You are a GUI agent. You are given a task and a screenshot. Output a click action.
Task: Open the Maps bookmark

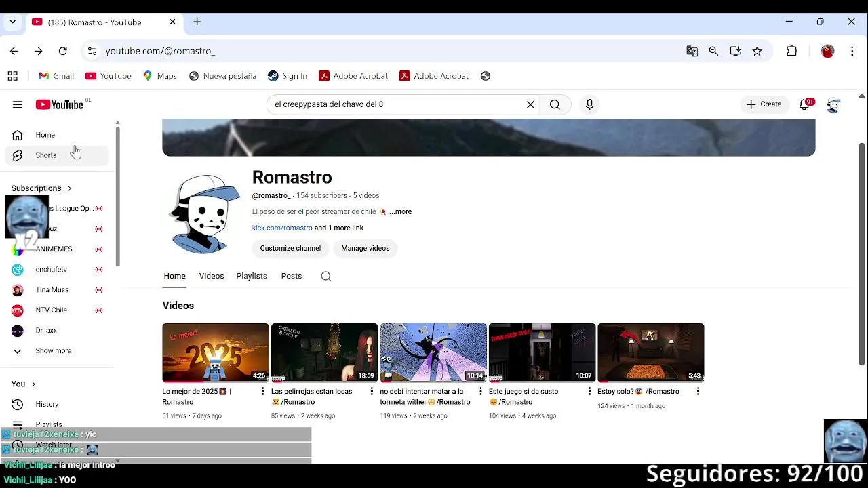pyautogui.click(x=160, y=76)
